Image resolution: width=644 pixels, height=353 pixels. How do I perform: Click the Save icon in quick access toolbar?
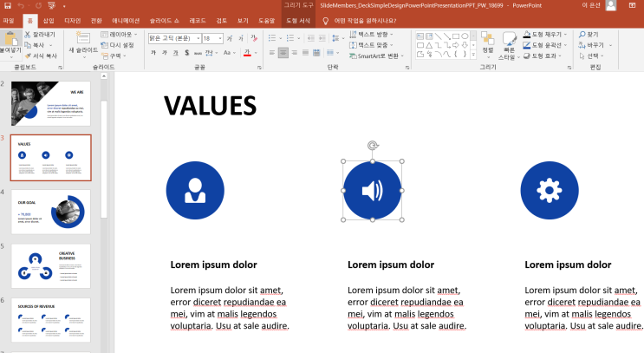coord(7,5)
